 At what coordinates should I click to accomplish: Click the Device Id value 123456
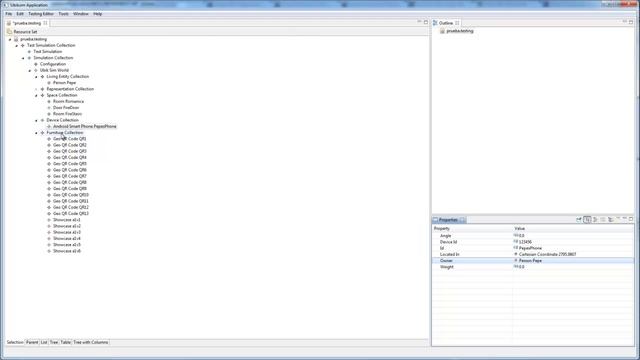click(525, 242)
